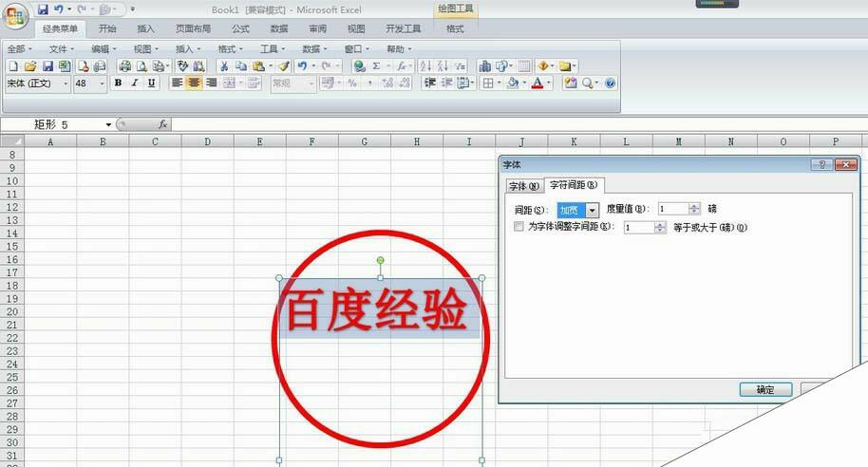
Task: Open help in the 字体 dialog title bar
Action: tap(822, 164)
